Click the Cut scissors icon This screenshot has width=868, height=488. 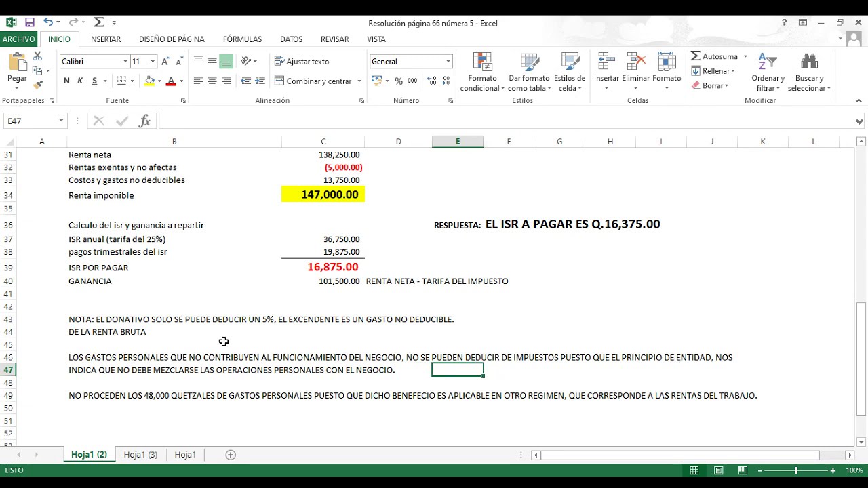[x=37, y=57]
